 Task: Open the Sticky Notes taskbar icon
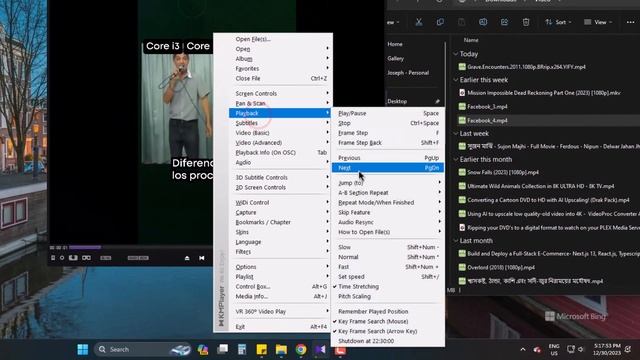(261, 349)
